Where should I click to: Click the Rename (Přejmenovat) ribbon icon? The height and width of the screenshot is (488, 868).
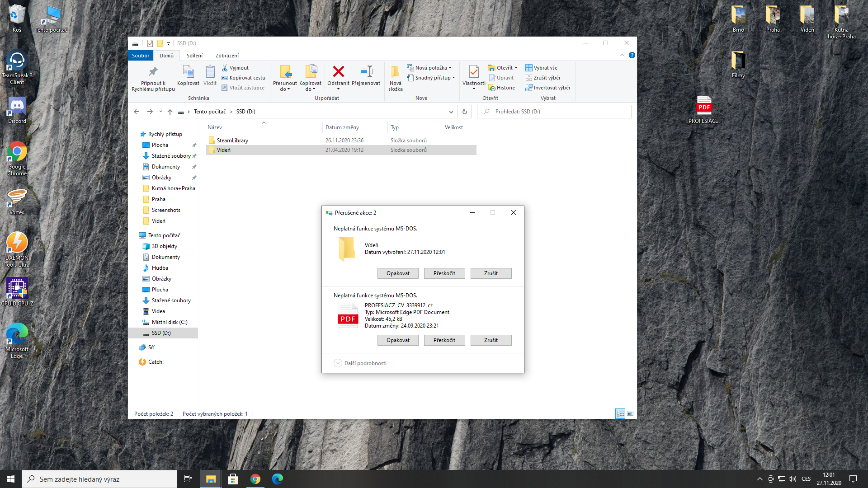pyautogui.click(x=366, y=72)
